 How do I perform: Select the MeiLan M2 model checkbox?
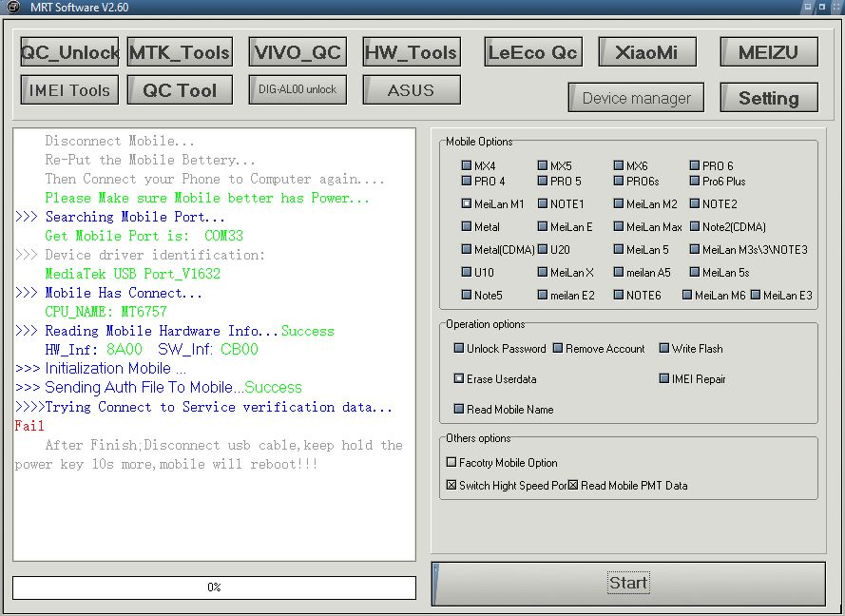tap(619, 203)
